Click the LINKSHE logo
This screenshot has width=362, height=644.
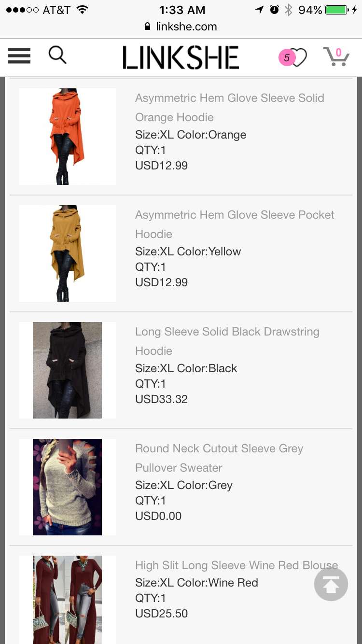(181, 57)
